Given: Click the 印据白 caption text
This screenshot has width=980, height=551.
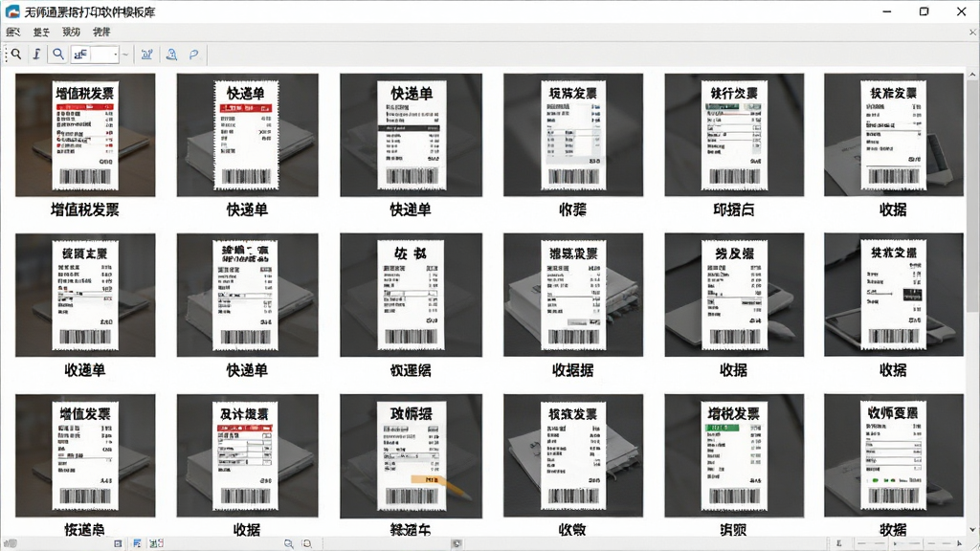Looking at the screenshot, I should click(734, 209).
